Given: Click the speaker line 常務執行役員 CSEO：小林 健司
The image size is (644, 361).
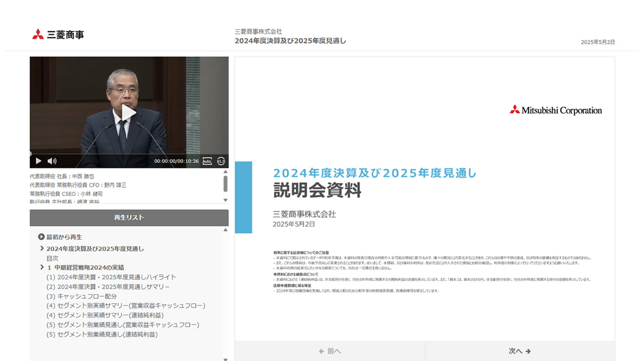Looking at the screenshot, I should [66, 194].
